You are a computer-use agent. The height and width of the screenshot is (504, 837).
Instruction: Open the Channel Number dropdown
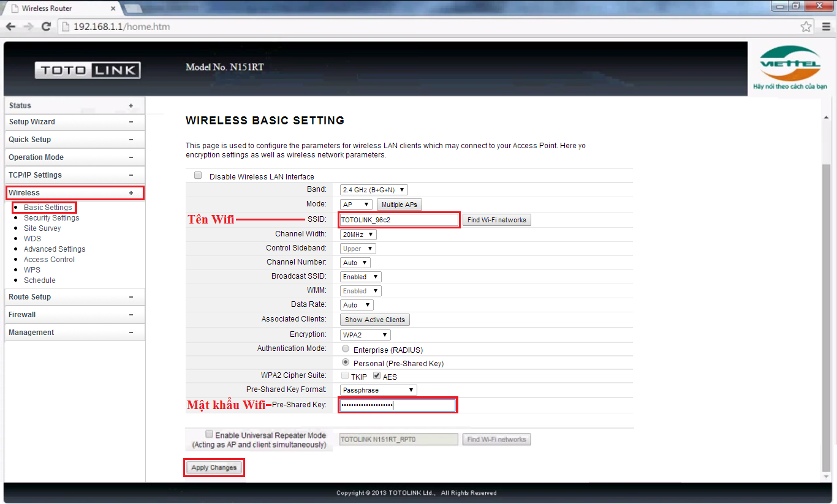click(x=355, y=263)
